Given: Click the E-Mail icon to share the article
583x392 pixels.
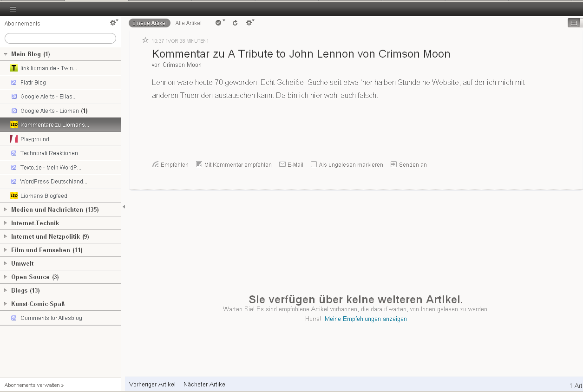Looking at the screenshot, I should 282,164.
